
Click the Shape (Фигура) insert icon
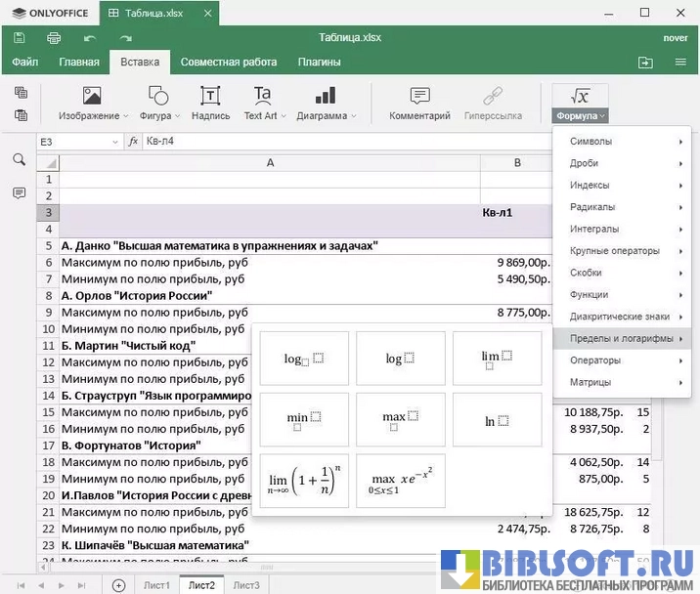pos(158,96)
